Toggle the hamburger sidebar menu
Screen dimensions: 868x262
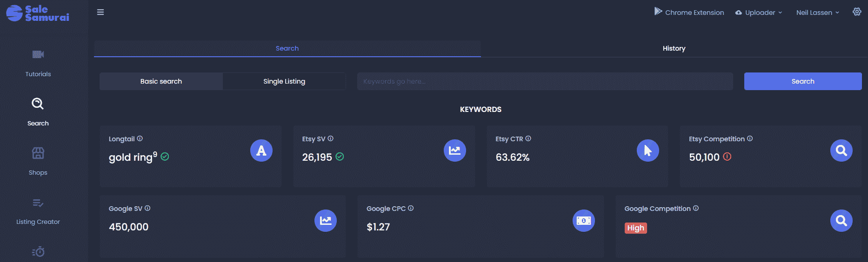click(x=100, y=12)
